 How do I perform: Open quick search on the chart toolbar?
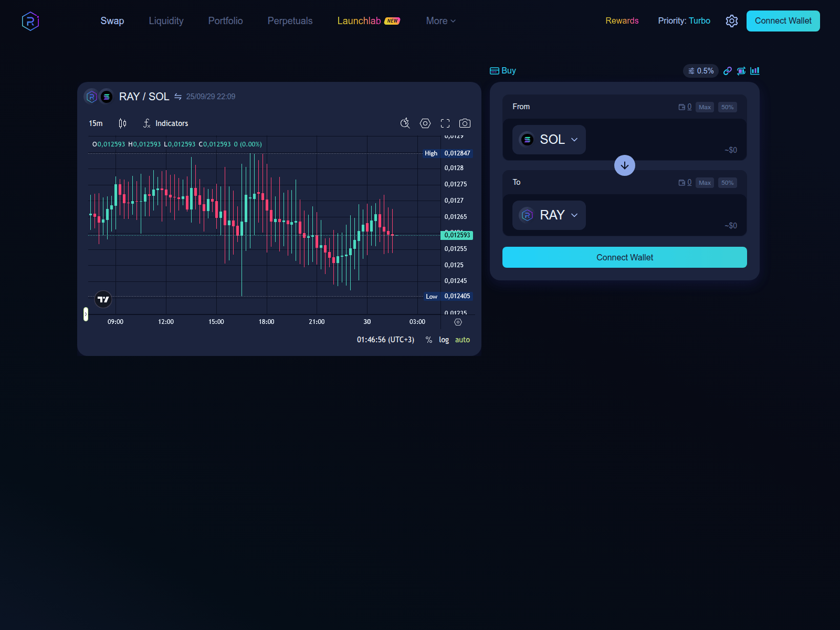pos(405,123)
